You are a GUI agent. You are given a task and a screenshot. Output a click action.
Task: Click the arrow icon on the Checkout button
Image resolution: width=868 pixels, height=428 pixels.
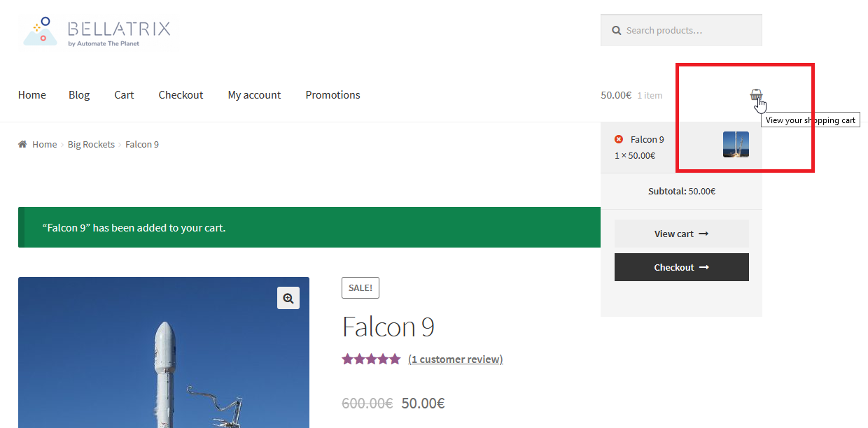[x=703, y=267]
